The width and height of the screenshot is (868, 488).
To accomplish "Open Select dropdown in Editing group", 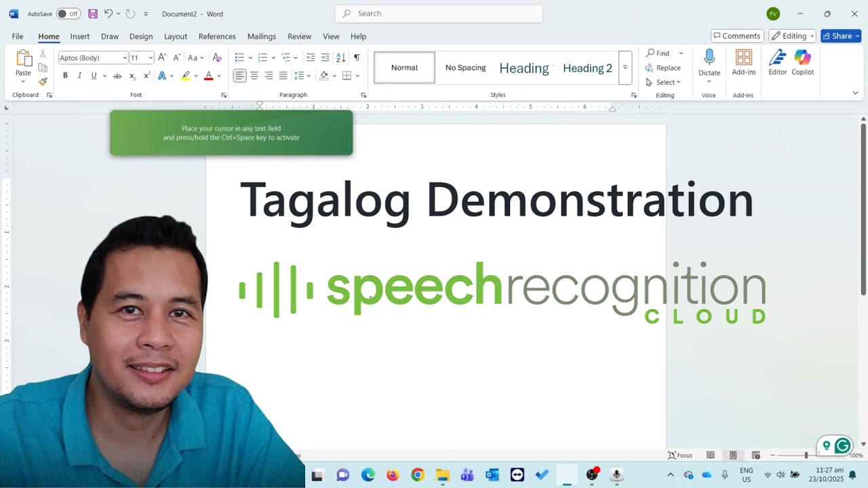I will coord(663,82).
